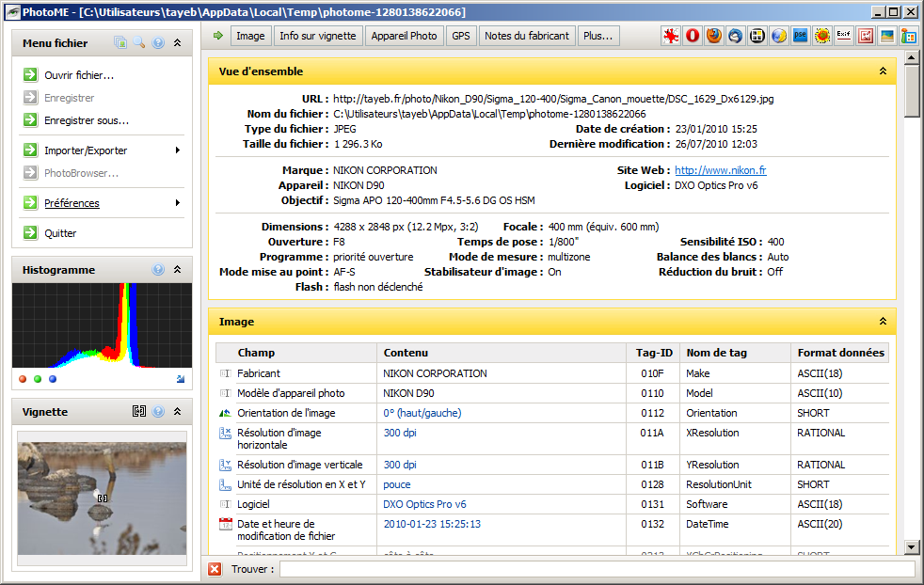Expand the Importer/Exporter submenu arrow
Viewport: 924px width, 585px height.
pos(178,150)
